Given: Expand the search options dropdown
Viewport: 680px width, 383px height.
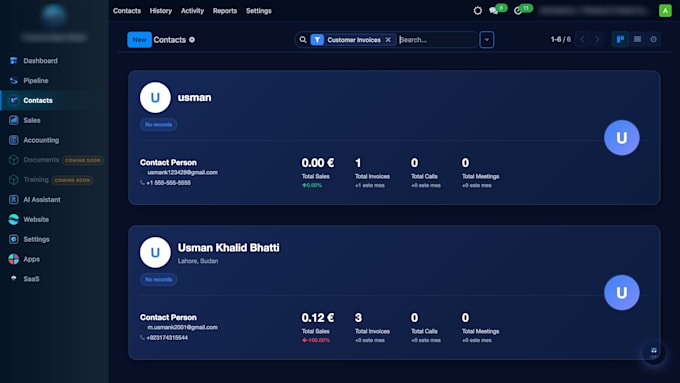Looking at the screenshot, I should coord(487,39).
